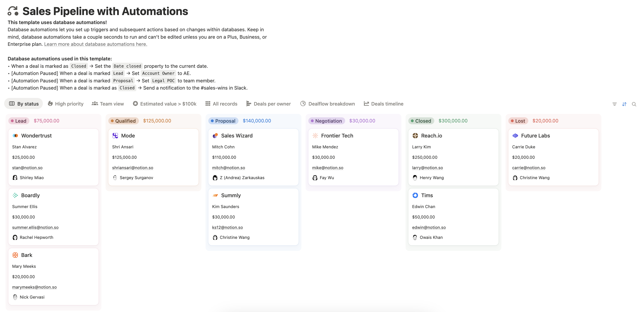
Task: Click the mitch@notion.so email link
Action: tap(228, 168)
